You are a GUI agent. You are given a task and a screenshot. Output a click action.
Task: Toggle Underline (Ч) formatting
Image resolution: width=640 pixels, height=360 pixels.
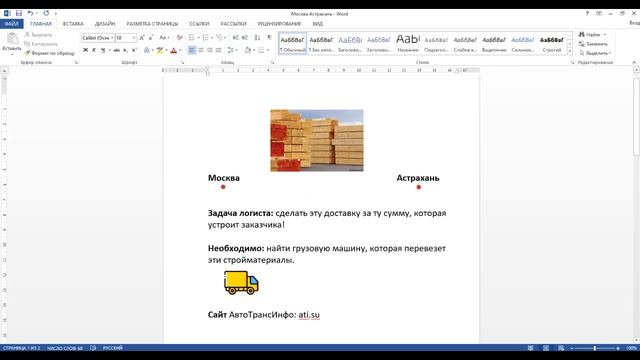103,50
